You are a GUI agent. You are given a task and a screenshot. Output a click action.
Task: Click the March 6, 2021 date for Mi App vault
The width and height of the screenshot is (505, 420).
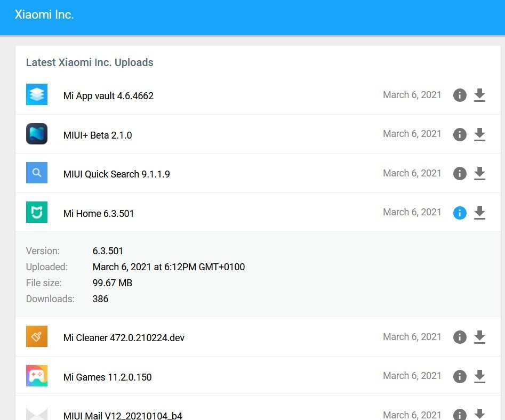412,95
